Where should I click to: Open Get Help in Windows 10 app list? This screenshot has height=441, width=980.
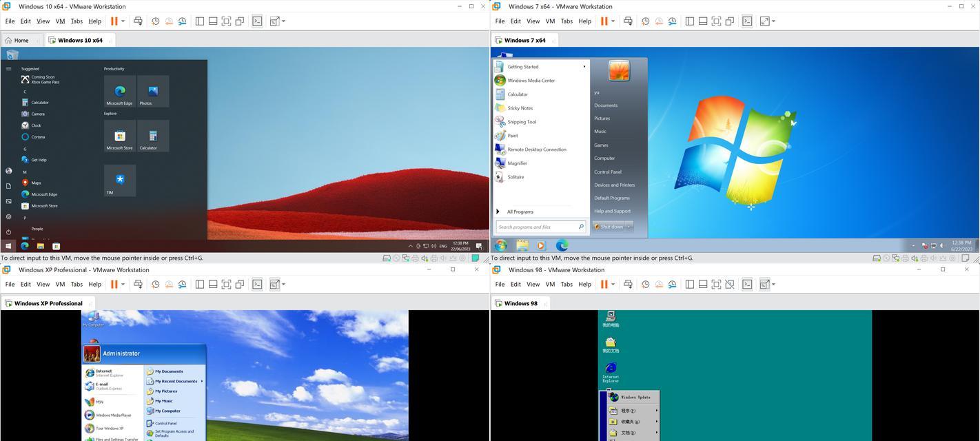[x=39, y=160]
